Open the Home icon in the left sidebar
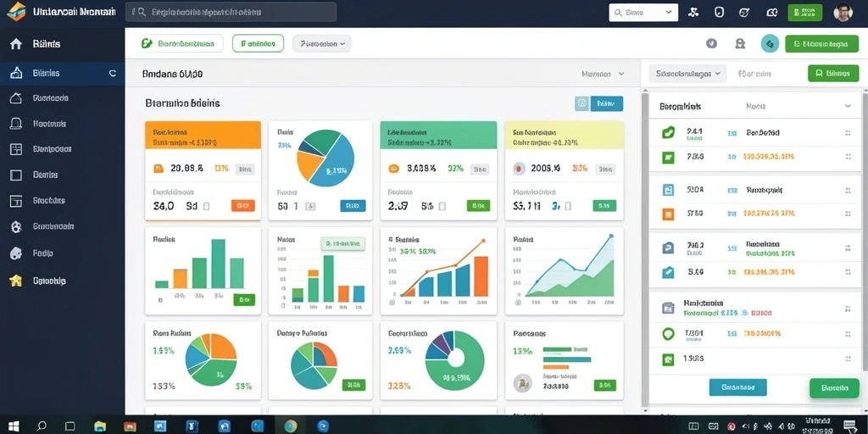 [16, 44]
